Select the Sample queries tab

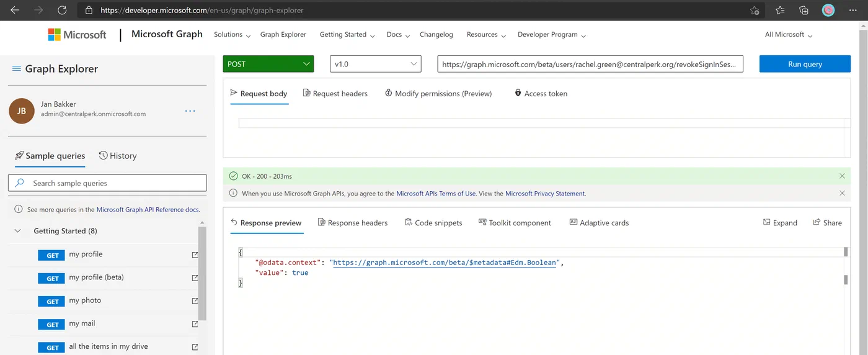[x=50, y=156]
